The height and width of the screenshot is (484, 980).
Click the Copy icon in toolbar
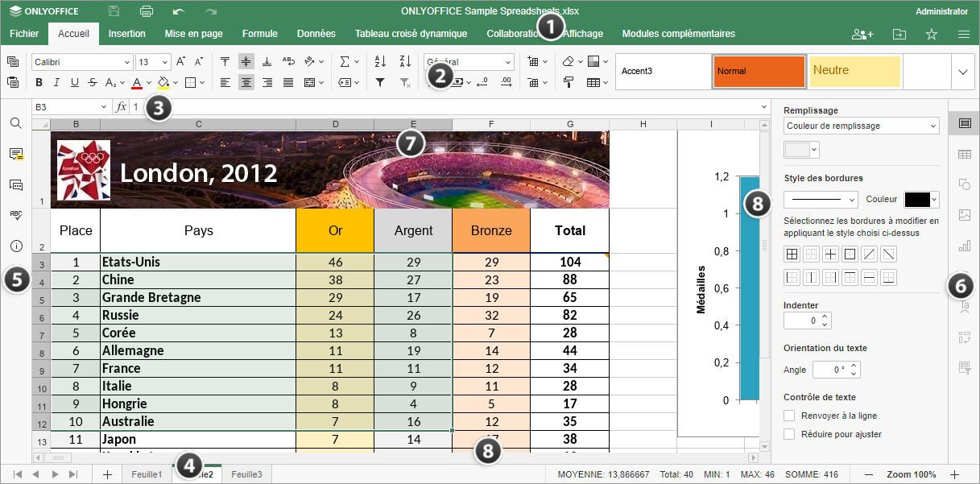[13, 62]
